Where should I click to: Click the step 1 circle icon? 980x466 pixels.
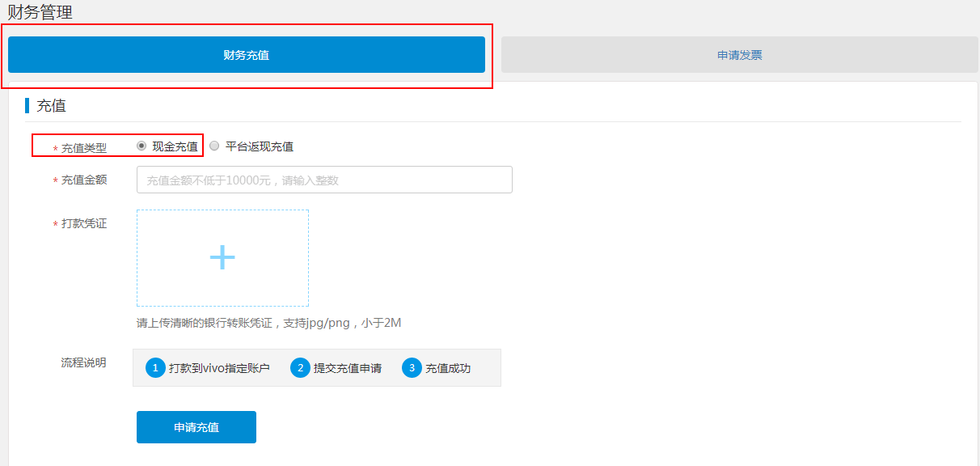coord(155,367)
